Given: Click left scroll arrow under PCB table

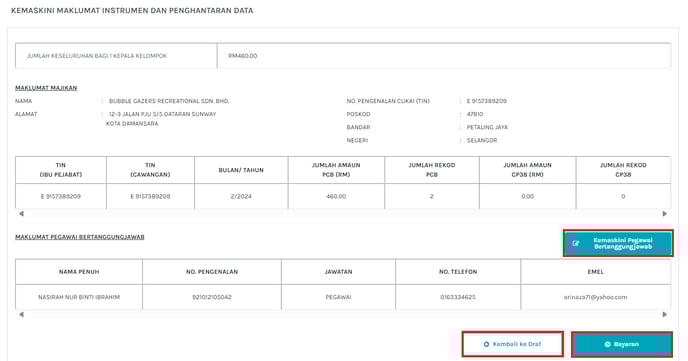Looking at the screenshot, I should (21, 214).
